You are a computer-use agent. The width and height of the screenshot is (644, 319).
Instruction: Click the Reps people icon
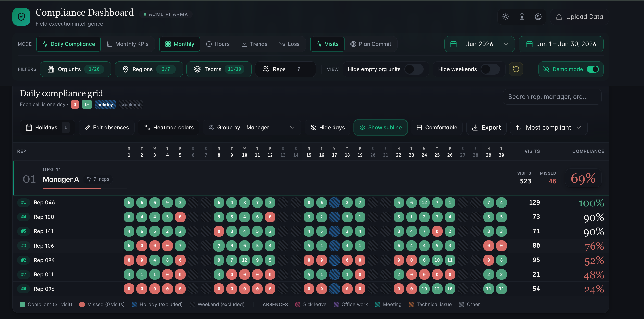click(x=266, y=69)
